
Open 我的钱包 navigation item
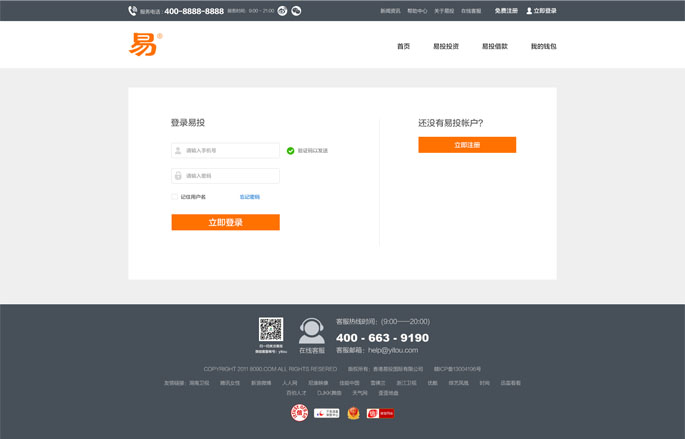click(543, 46)
